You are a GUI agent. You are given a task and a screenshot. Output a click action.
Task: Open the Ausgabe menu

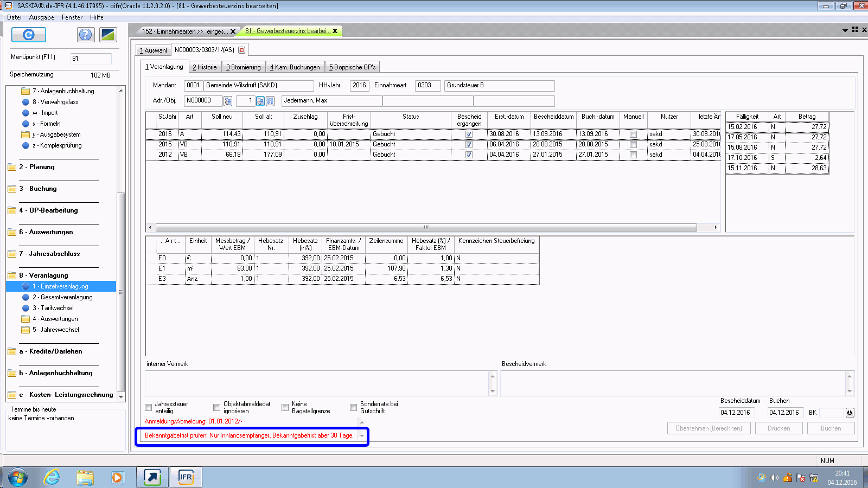pos(41,17)
